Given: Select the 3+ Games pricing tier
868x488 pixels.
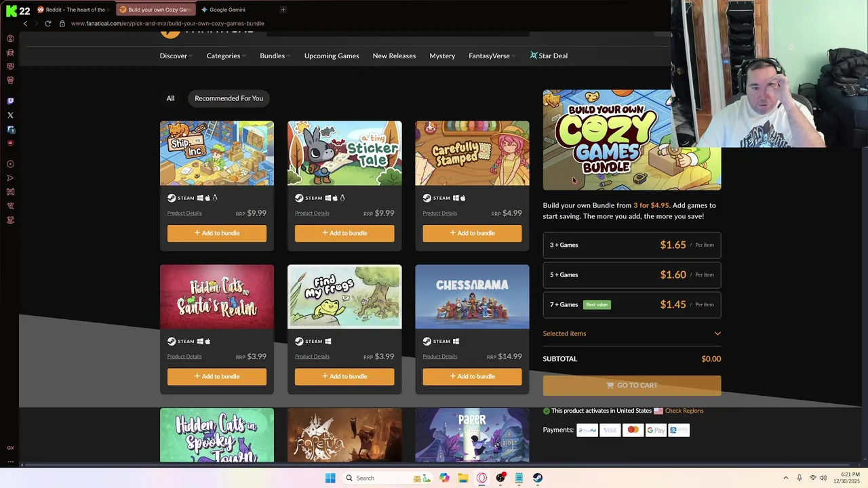Looking at the screenshot, I should click(x=632, y=245).
